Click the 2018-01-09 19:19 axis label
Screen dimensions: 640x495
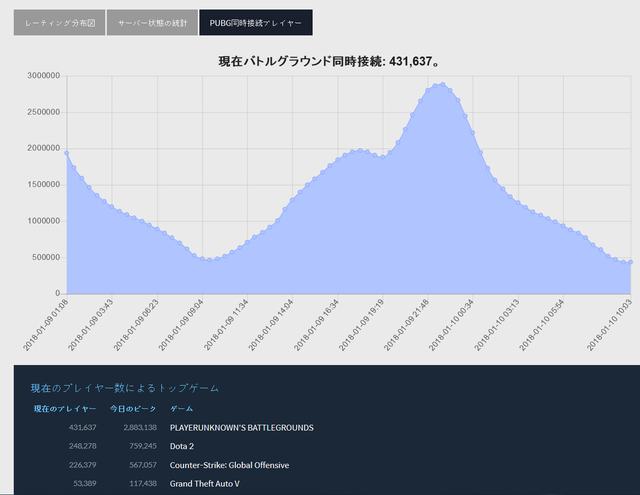click(361, 325)
